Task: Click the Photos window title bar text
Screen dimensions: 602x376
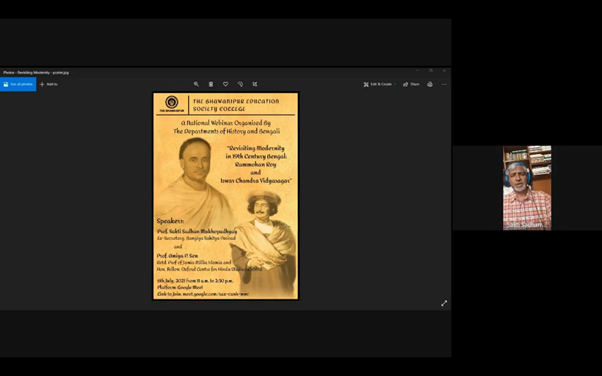Action: coord(36,72)
